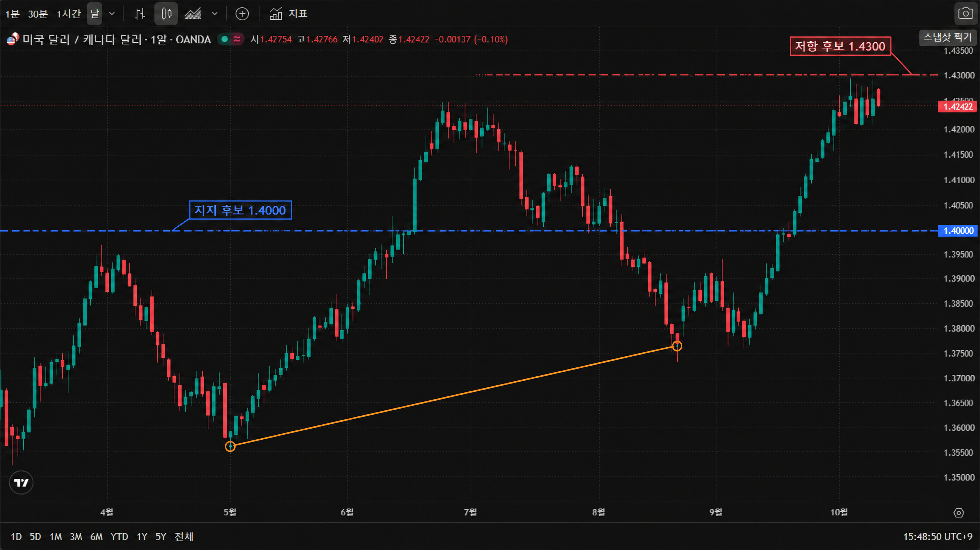
Task: Click the orange trendline end circle in August
Action: (x=677, y=346)
